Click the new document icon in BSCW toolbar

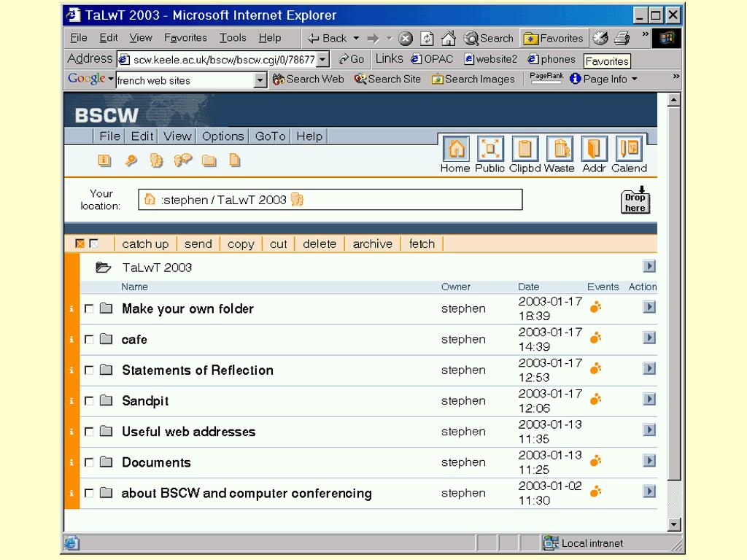pos(234,160)
